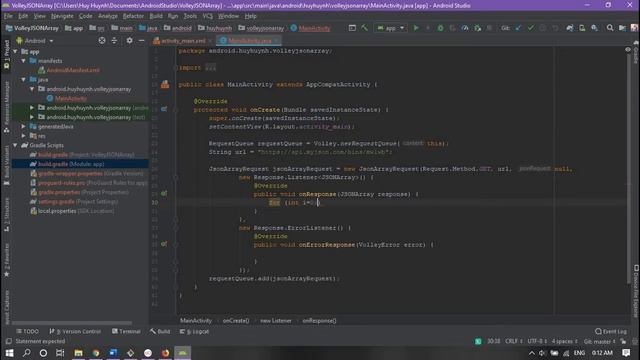640x360 pixels.
Task: Open the Logcat tool window
Action: (x=194, y=331)
